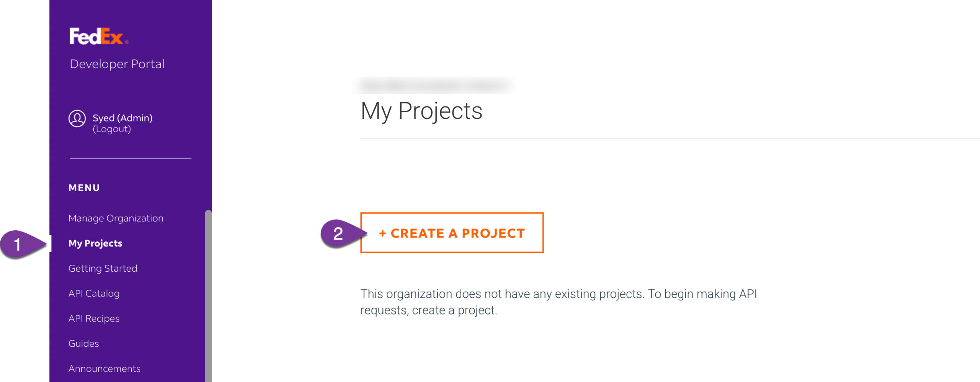View Announcements from the sidebar
This screenshot has height=382, width=980.
pyautogui.click(x=104, y=369)
